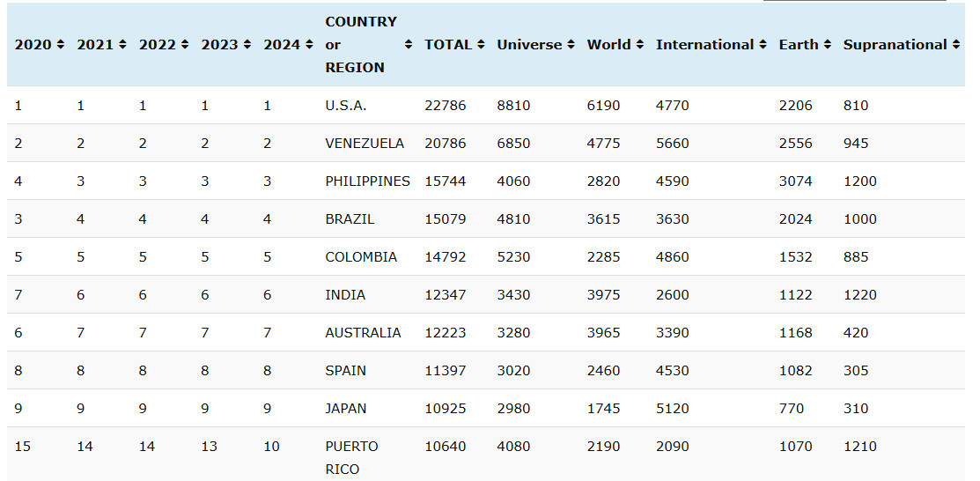Select Japan's International score 5120
Viewport: 980px width, 481px height.
tap(672, 409)
